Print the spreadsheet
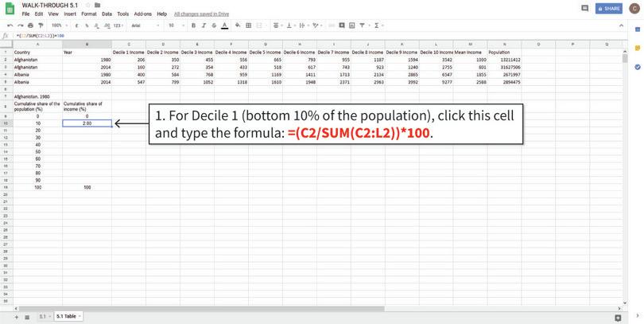 click(x=30, y=25)
